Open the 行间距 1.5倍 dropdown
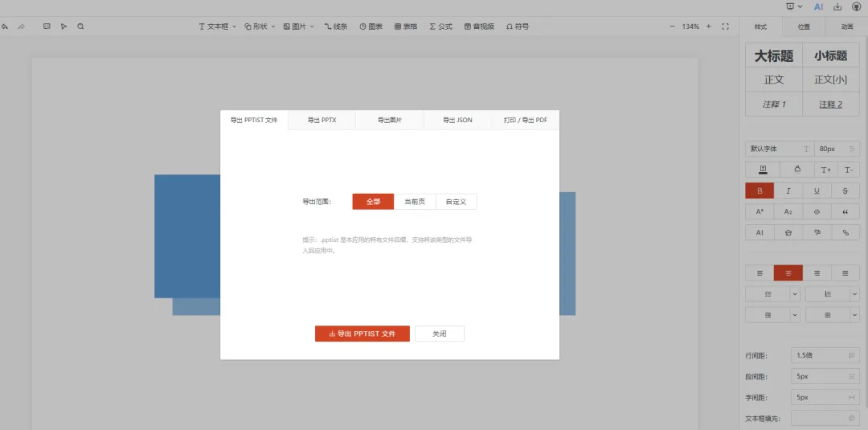This screenshot has height=430, width=868. pos(825,355)
